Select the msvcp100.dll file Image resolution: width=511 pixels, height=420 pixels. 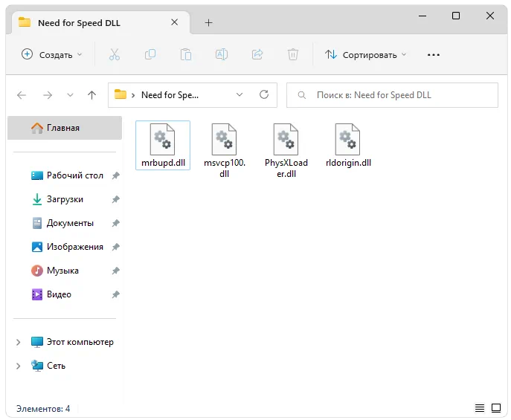click(x=224, y=151)
